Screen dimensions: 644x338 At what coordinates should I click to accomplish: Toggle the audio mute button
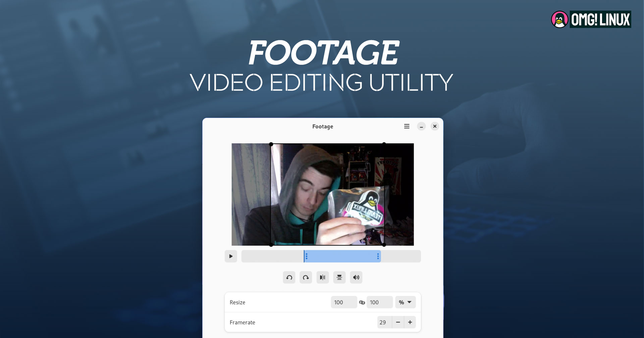click(x=356, y=277)
